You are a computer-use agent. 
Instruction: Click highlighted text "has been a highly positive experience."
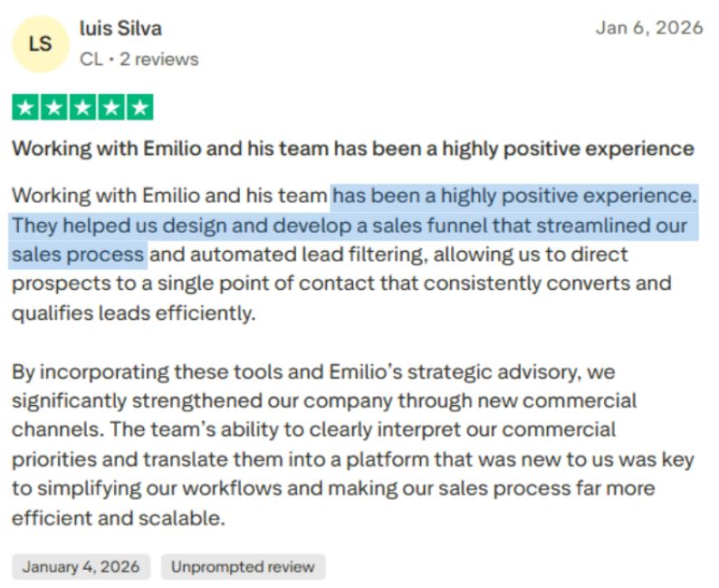tap(514, 197)
